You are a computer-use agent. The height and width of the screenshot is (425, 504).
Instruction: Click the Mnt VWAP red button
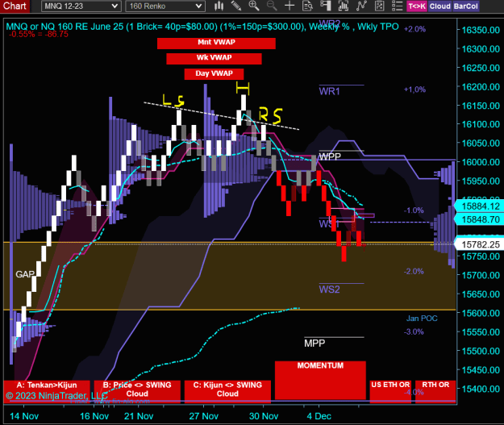point(216,43)
